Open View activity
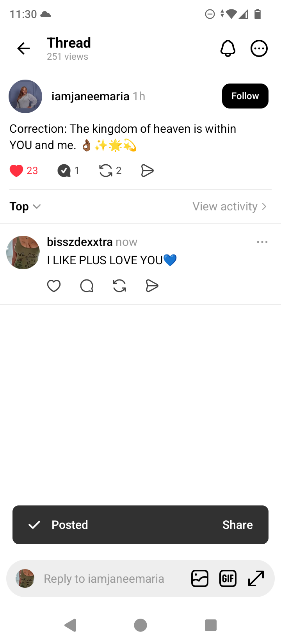 230,206
